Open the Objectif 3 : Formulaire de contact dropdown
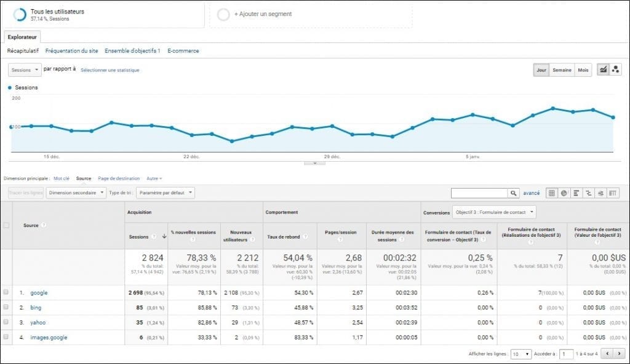Viewport: 630px width, 364px height. [x=494, y=212]
